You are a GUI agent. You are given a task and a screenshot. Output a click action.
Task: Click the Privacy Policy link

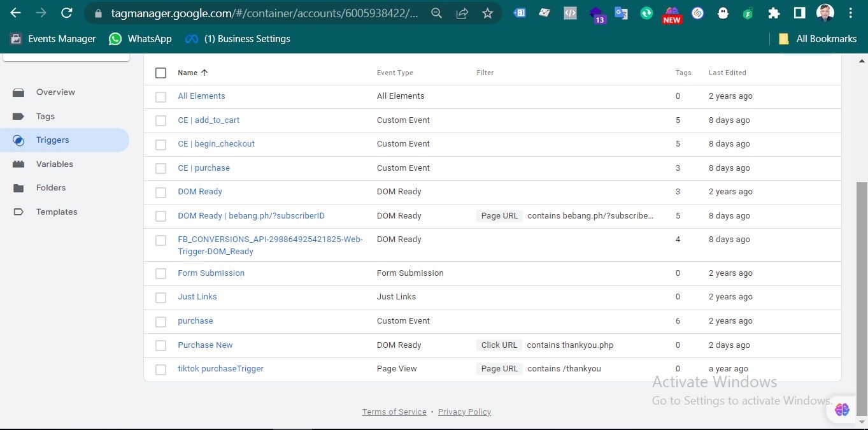coord(464,412)
